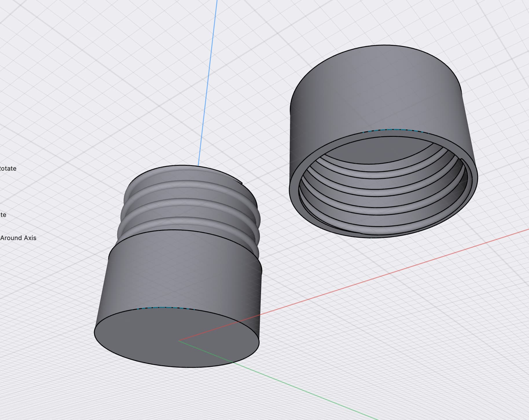
Task: Select the blue vertical axis line
Action: pos(208,82)
